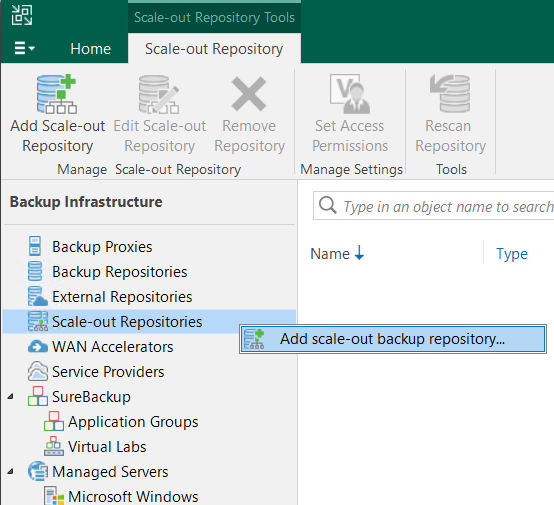Open Backup Repositories node

point(119,272)
